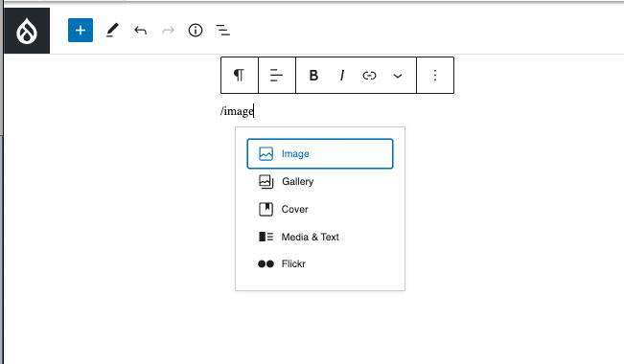The height and width of the screenshot is (364, 624).
Task: Open the content info details icon
Action: (196, 31)
